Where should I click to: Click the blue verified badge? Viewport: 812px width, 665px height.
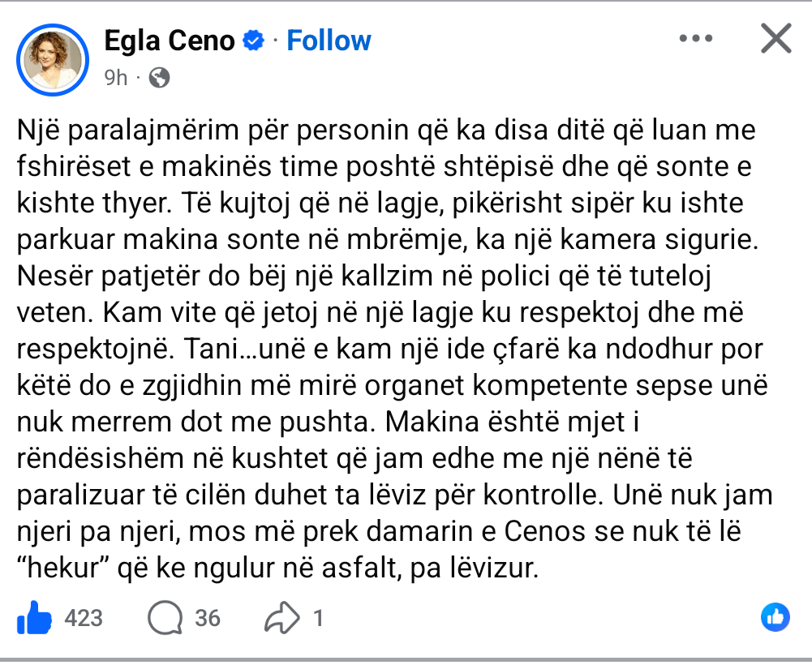click(255, 41)
